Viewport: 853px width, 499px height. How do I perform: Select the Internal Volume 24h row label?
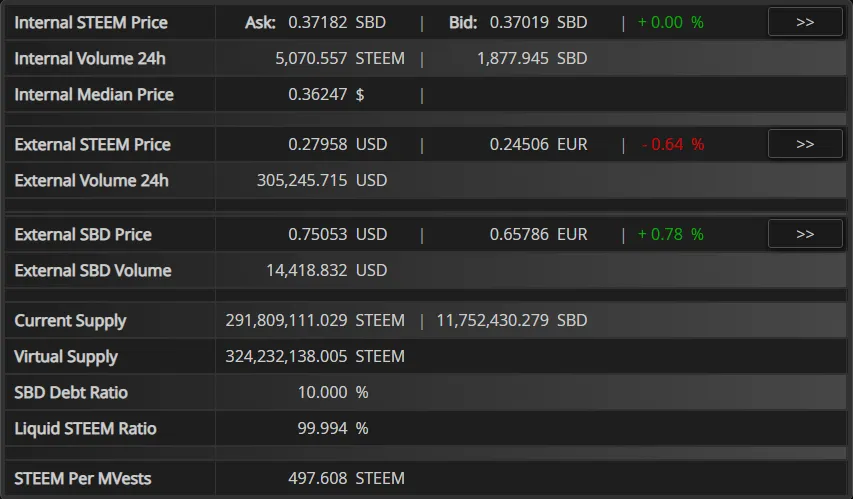[x=90, y=58]
